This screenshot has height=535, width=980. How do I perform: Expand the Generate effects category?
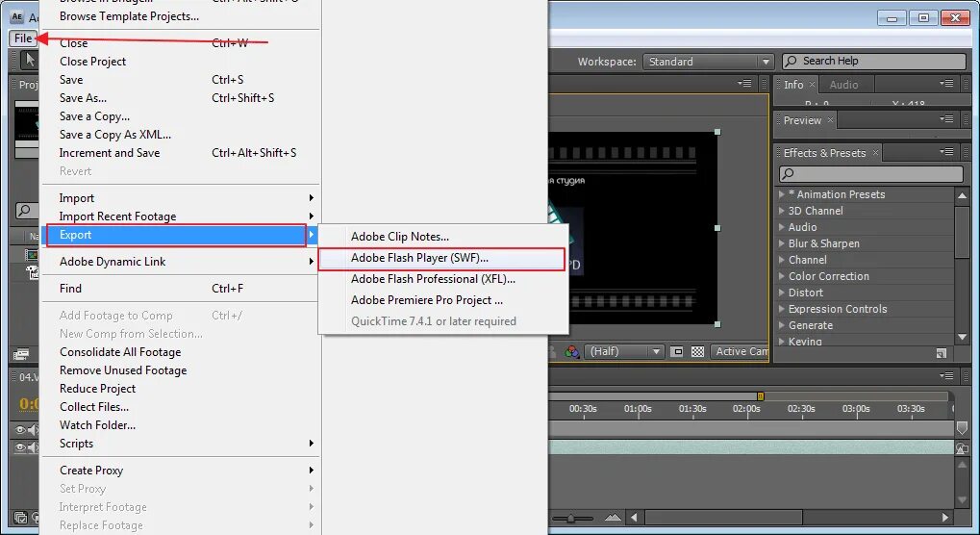pos(781,325)
